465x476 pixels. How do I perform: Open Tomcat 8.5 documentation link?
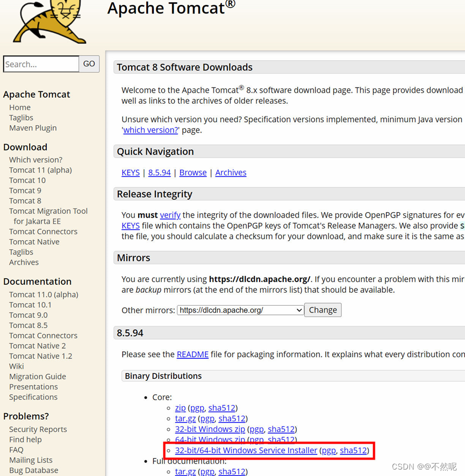click(x=28, y=326)
